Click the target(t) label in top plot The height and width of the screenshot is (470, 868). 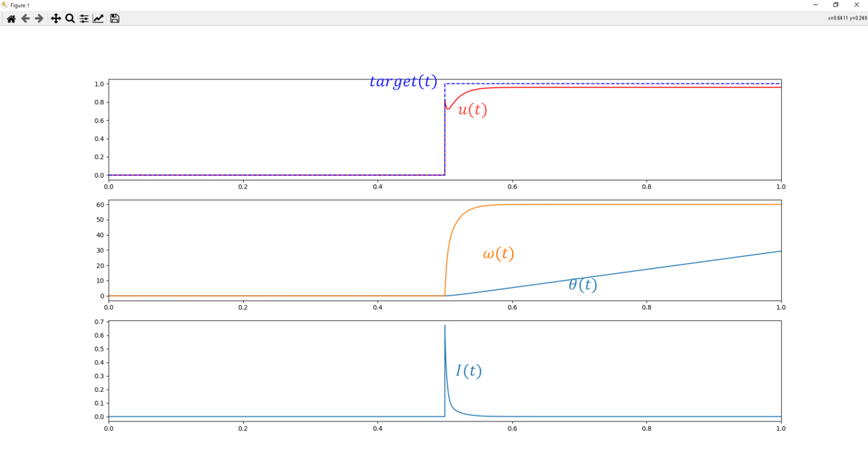(403, 82)
